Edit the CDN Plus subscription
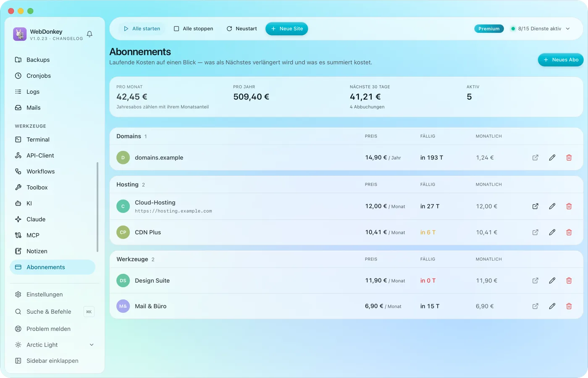The width and height of the screenshot is (588, 378). [552, 232]
